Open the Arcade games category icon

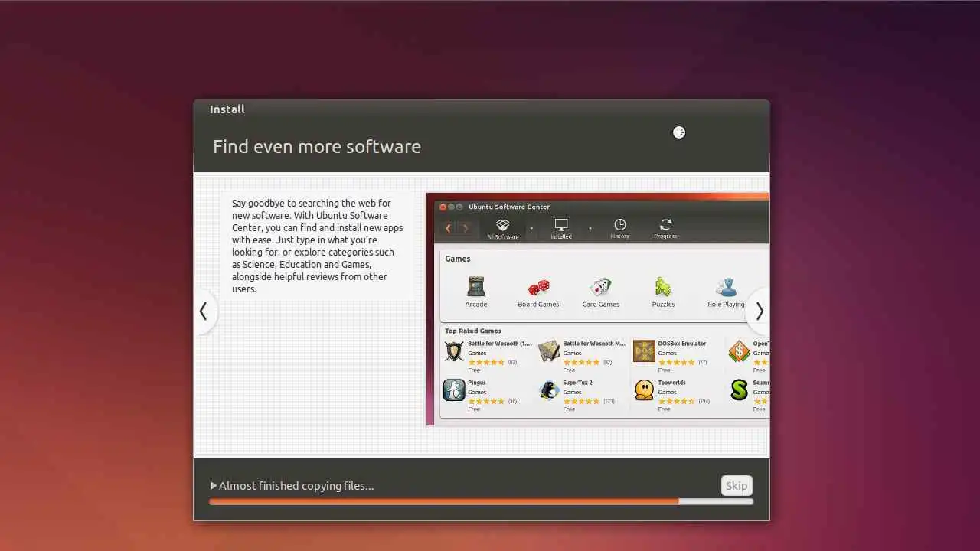(475, 286)
